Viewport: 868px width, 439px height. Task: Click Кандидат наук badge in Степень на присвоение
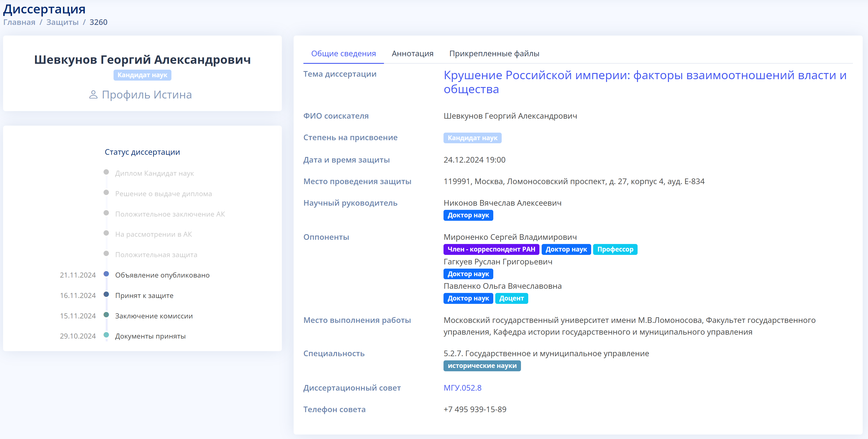(x=472, y=138)
